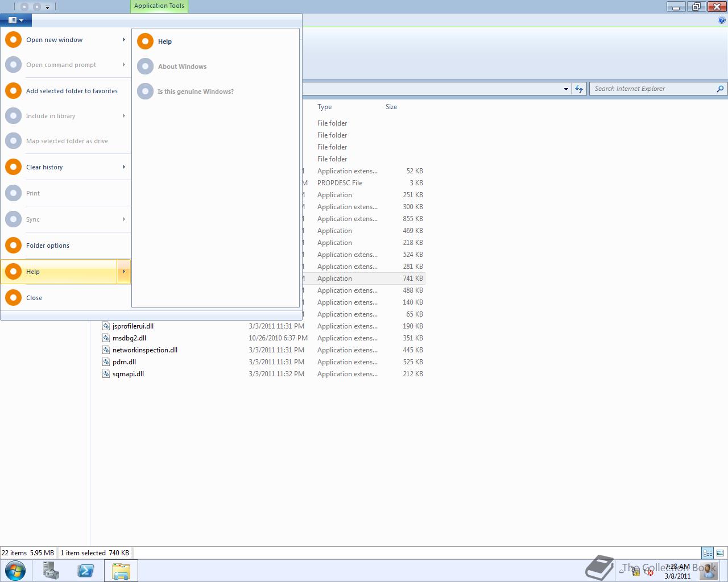Screen dimensions: 728x582
Task: Select the networkinspection.dll file icon
Action: (106, 350)
